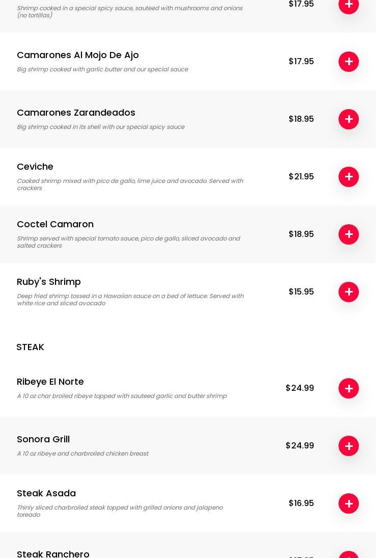Select the Camarones Zarandeados title
Image resolution: width=392 pixels, height=558 pixels.
(x=76, y=113)
